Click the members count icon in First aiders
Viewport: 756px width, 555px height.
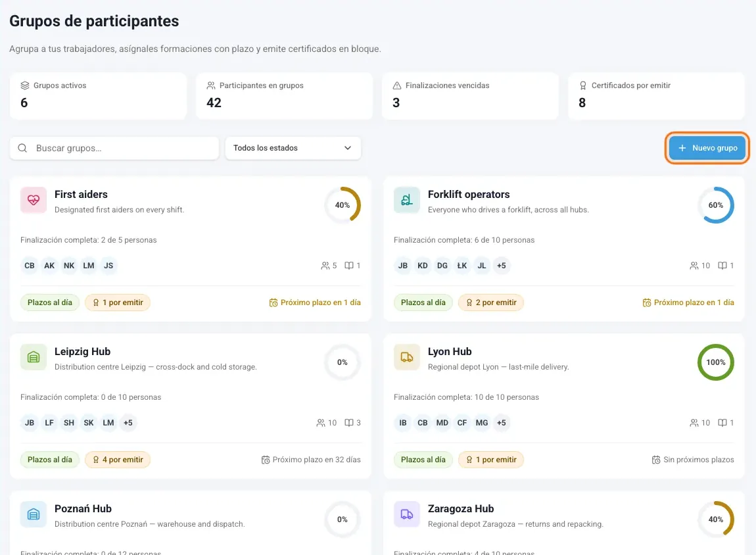pyautogui.click(x=325, y=266)
